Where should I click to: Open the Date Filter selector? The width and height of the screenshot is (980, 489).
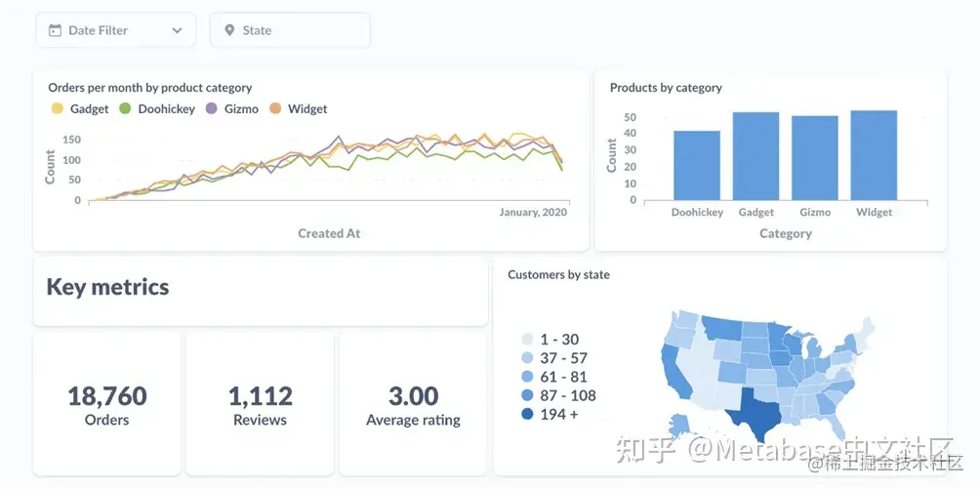pyautogui.click(x=115, y=30)
